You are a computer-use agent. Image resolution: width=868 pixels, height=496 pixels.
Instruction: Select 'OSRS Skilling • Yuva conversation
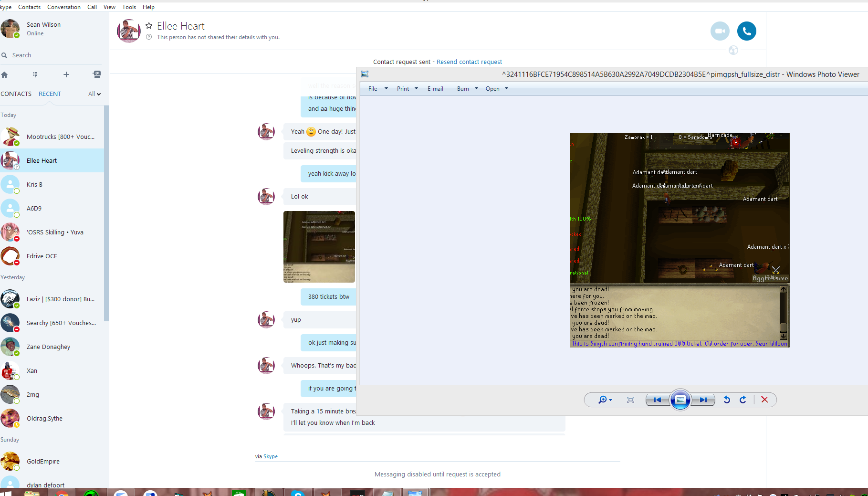[x=52, y=232]
